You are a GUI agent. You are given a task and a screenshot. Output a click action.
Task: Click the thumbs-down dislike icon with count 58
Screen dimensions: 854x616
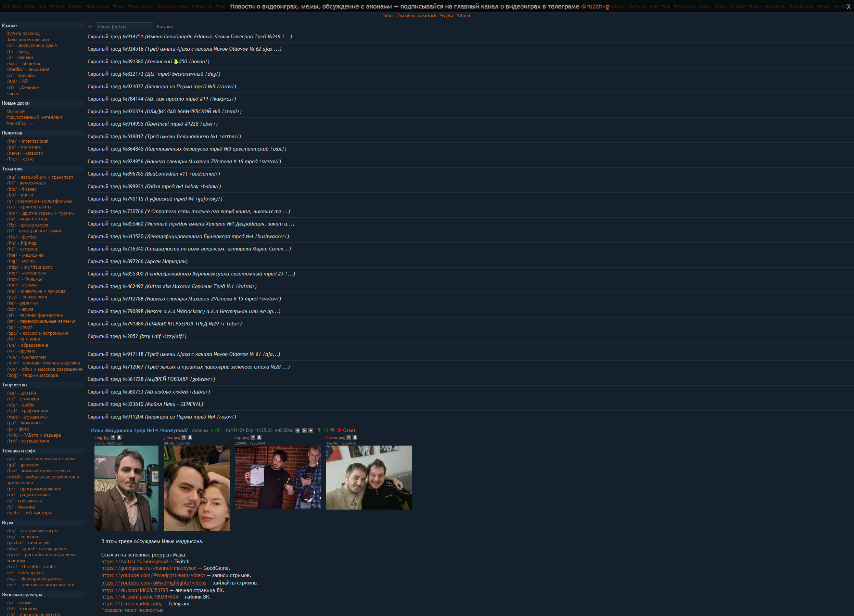coord(332,430)
